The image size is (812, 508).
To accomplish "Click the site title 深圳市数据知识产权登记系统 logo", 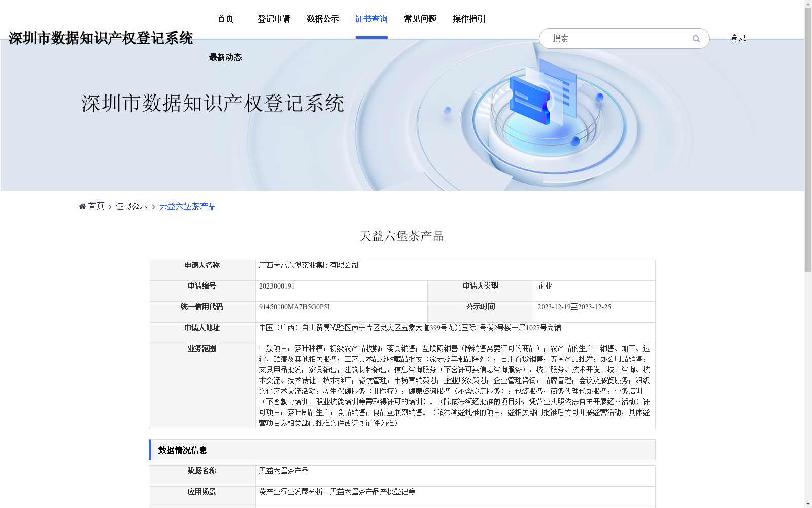I will coord(100,38).
